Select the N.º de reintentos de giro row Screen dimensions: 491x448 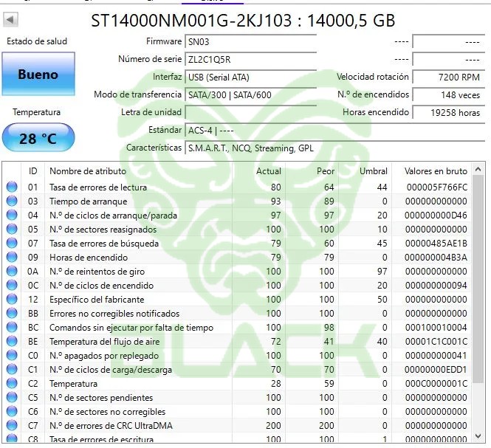pyautogui.click(x=237, y=271)
